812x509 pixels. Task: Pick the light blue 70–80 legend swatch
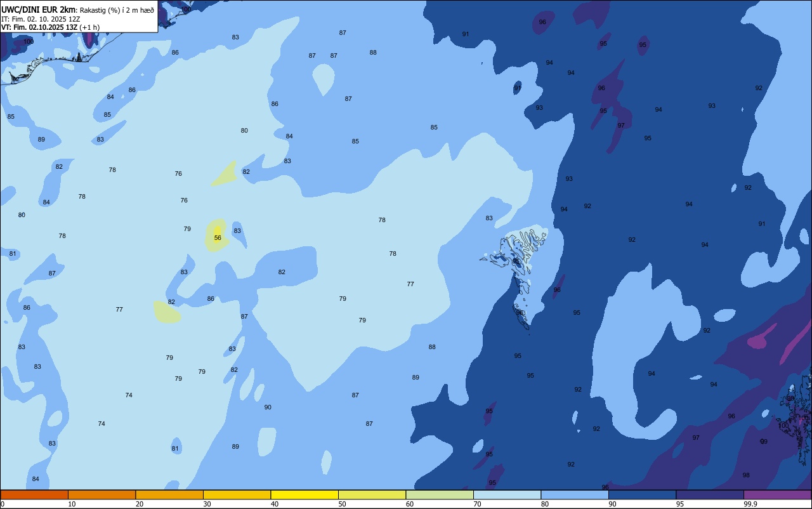pos(507,494)
